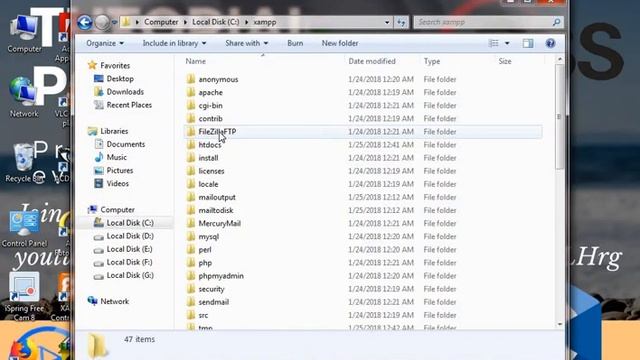The image size is (640, 360).
Task: Open Include in library menu
Action: (174, 43)
